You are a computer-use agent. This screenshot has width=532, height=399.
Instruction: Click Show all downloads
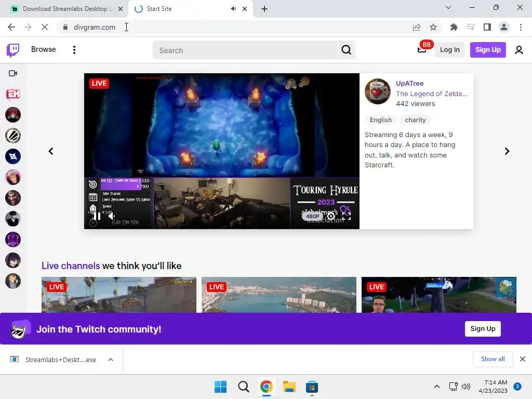click(x=493, y=359)
